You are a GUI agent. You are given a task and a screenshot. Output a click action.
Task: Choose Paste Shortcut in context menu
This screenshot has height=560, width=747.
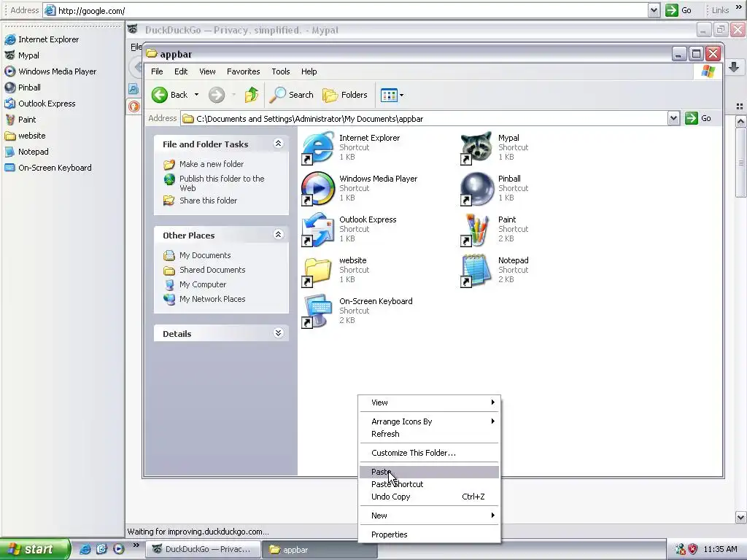coord(430,484)
